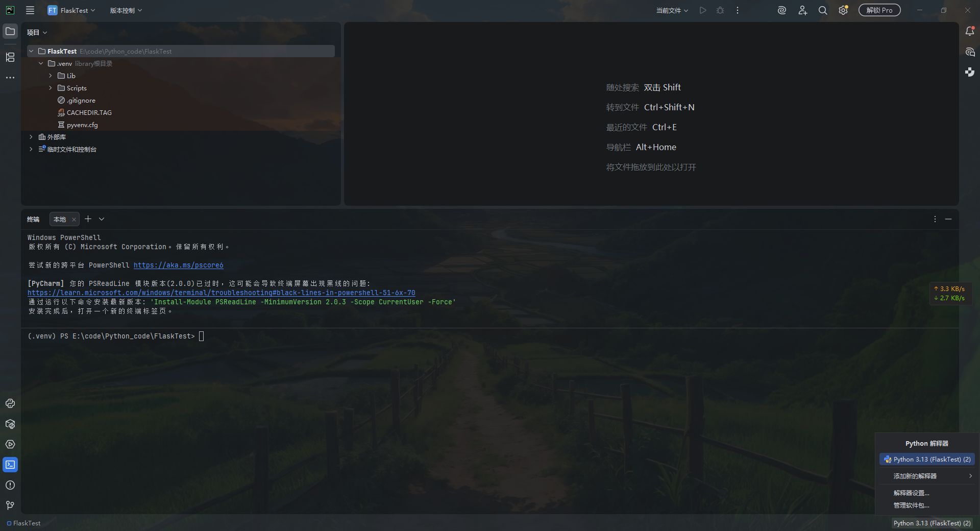Screen dimensions: 980x531
Task: Click the Install-Module PSReadLine command text
Action: (303, 302)
